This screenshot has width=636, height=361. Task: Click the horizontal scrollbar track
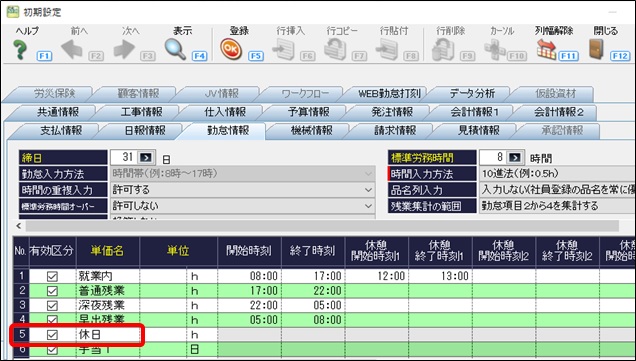[x=322, y=226]
